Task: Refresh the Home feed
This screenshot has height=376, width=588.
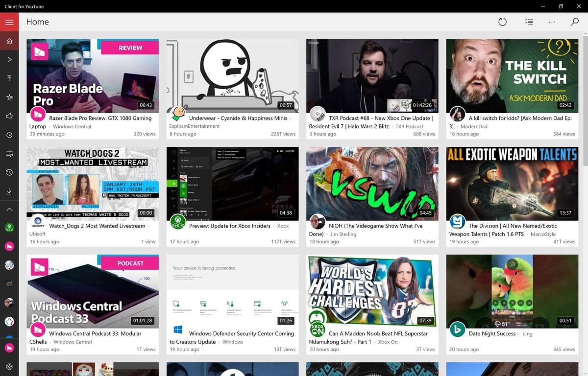Action: tap(502, 22)
